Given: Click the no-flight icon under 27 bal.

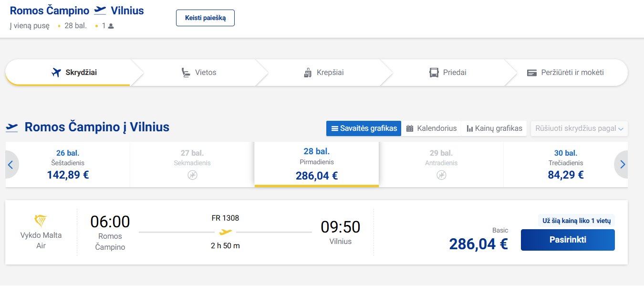Looking at the screenshot, I should pyautogui.click(x=192, y=175).
